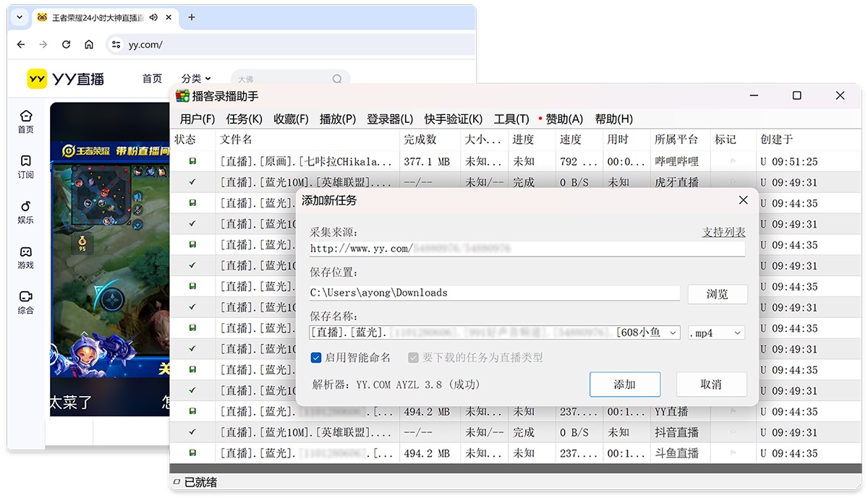
Task: Click the flag marker in the 斗鱼直播 row
Action: 733,454
